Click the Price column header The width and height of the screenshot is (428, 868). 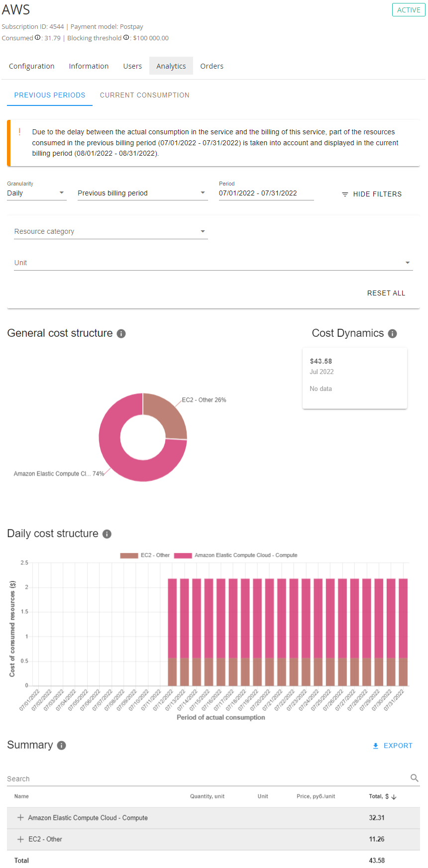[316, 797]
